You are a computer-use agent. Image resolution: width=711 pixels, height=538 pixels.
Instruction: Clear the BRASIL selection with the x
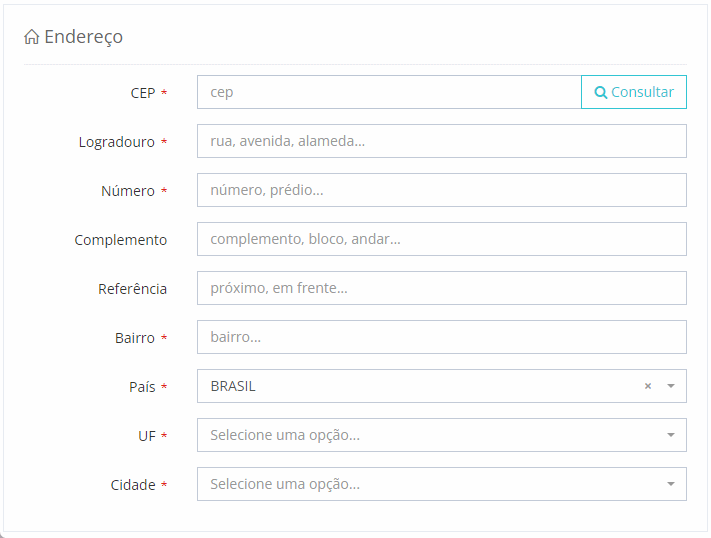(x=648, y=386)
